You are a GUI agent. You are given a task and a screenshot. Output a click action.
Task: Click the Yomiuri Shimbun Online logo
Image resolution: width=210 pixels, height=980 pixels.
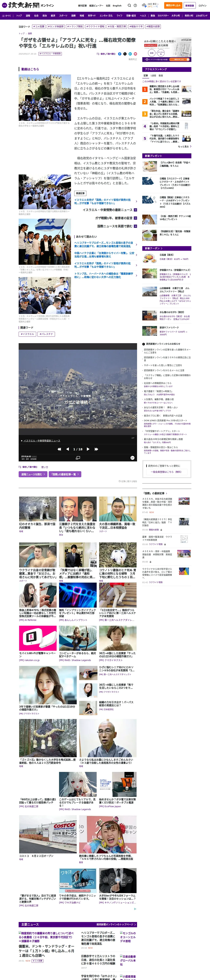pos(28,5)
